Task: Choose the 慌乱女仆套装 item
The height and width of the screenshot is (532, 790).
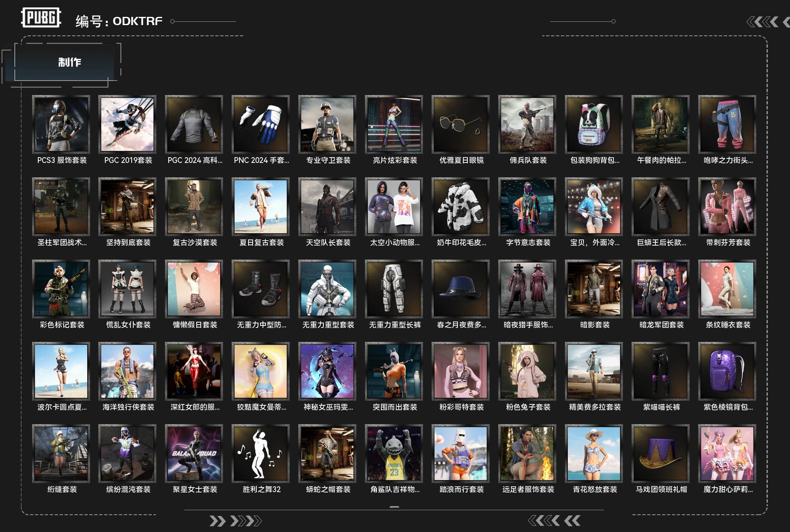Action: (x=128, y=289)
